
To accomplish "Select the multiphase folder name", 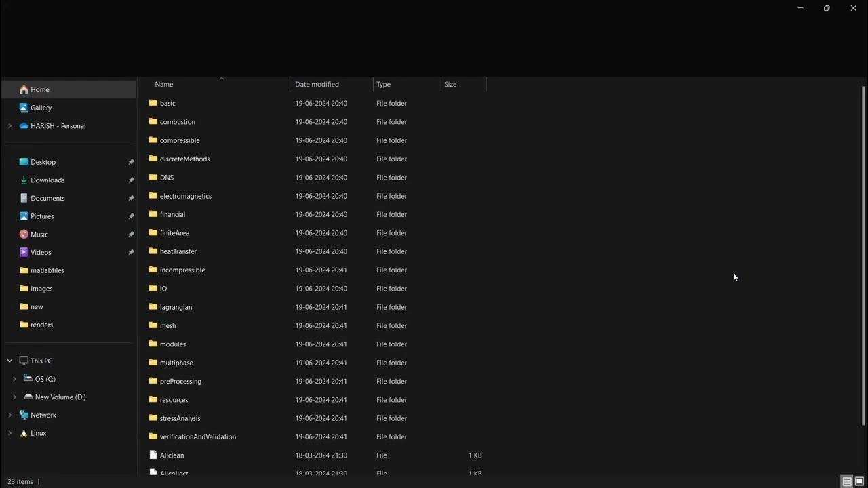I will [176, 363].
